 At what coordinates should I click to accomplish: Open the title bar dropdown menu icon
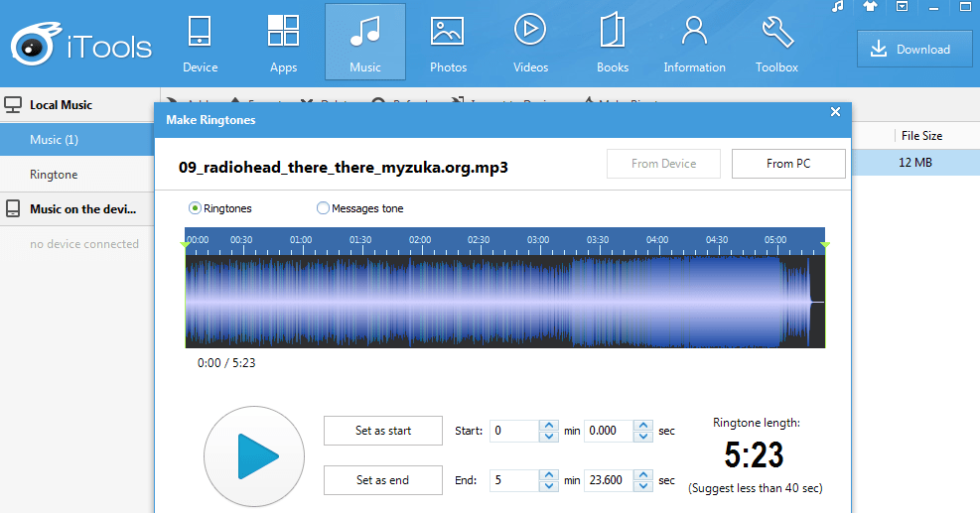[x=902, y=7]
